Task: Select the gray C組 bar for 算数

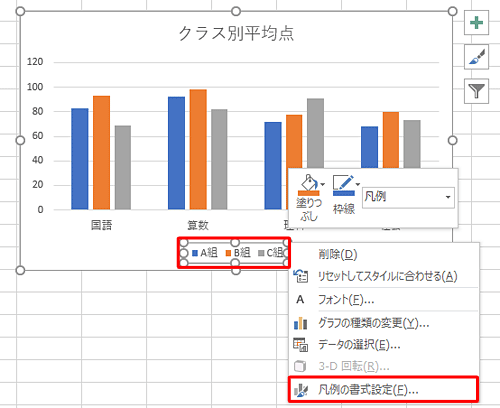Action: pyautogui.click(x=219, y=159)
